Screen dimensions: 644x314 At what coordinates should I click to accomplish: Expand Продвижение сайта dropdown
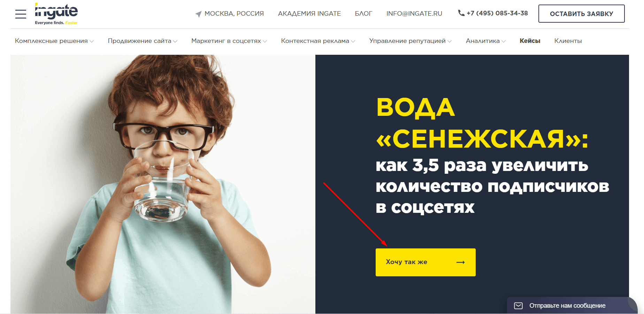click(x=143, y=41)
